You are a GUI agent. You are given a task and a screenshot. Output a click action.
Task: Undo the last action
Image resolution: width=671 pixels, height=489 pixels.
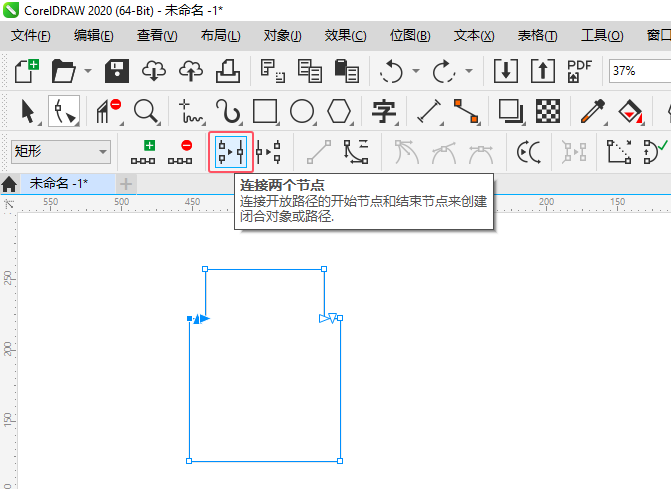tap(391, 71)
